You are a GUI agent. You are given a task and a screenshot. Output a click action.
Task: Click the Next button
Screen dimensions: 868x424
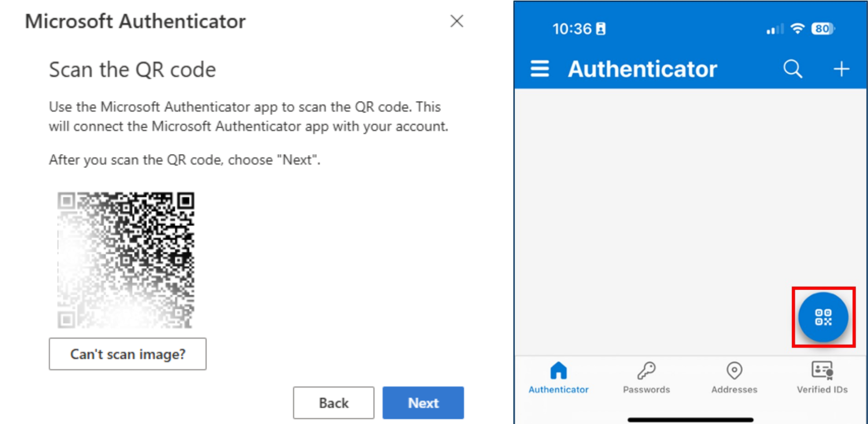pos(423,403)
